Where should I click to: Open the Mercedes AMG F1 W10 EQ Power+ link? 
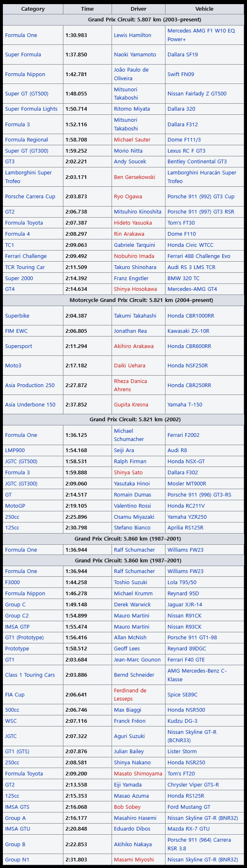coord(201,35)
